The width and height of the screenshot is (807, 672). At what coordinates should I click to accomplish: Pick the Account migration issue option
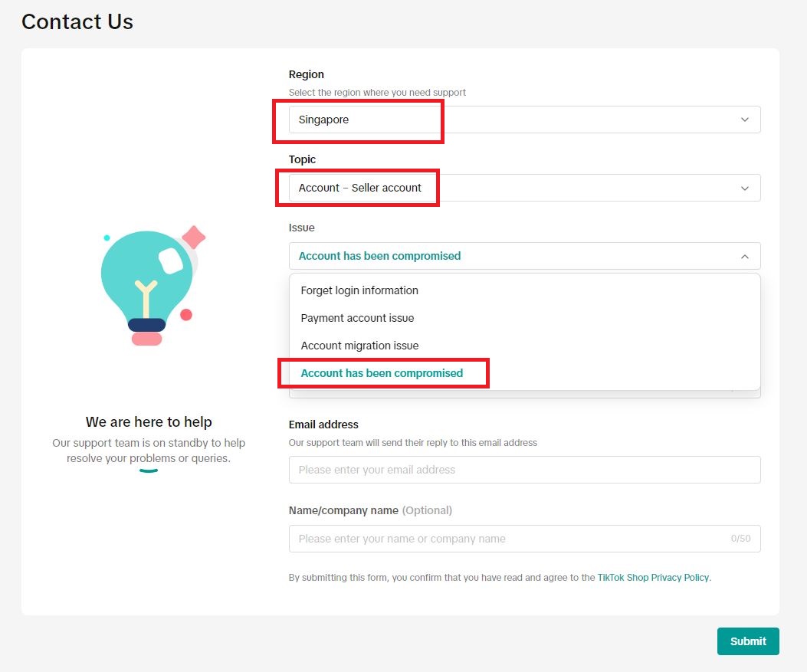pos(359,346)
